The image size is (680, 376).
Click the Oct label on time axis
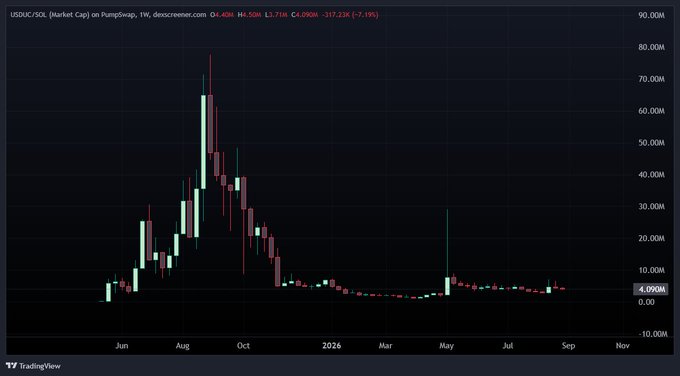click(243, 346)
